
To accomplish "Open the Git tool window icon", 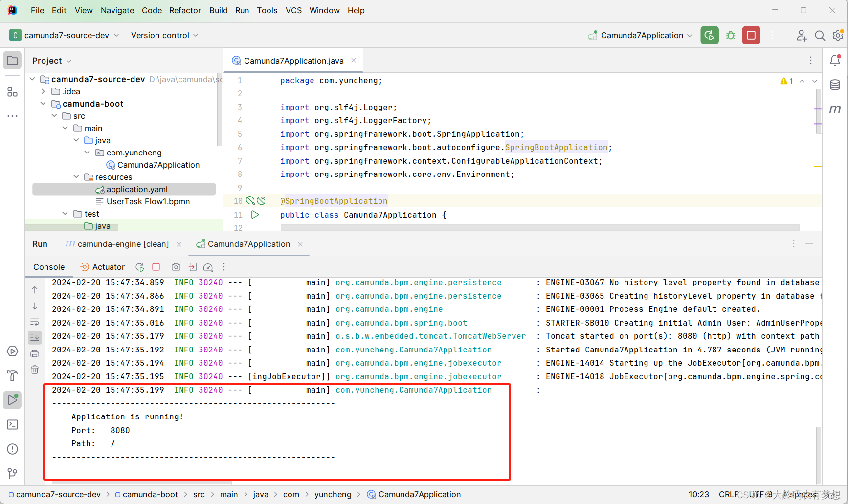I will [x=13, y=473].
